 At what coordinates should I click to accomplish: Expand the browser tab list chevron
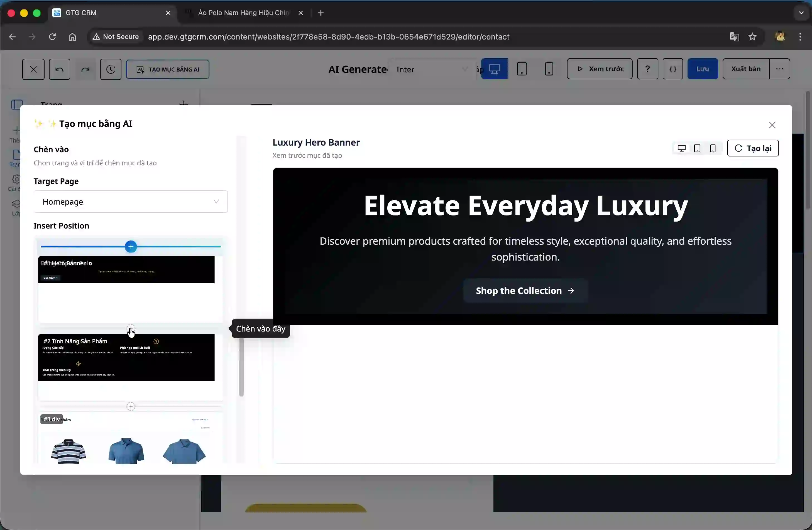point(800,13)
